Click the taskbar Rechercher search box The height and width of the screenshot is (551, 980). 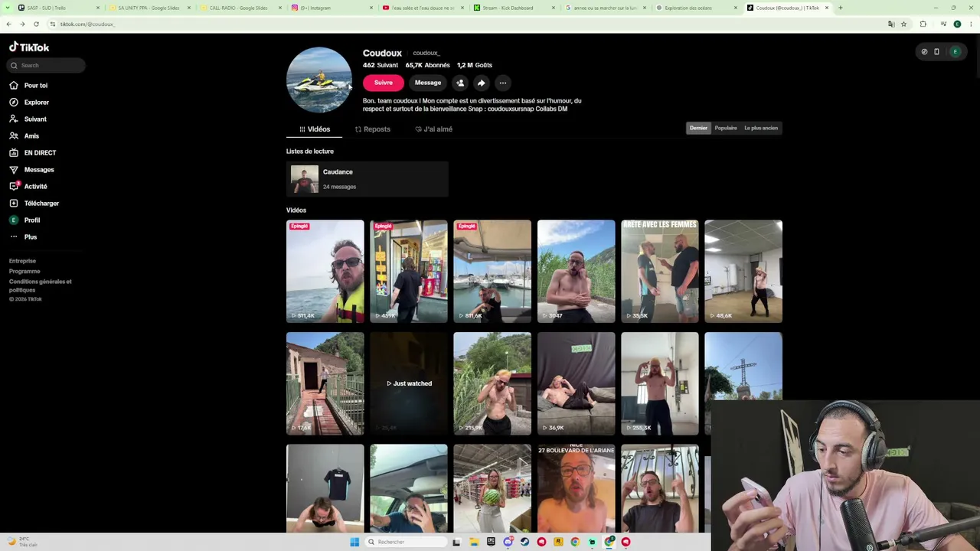pos(406,542)
